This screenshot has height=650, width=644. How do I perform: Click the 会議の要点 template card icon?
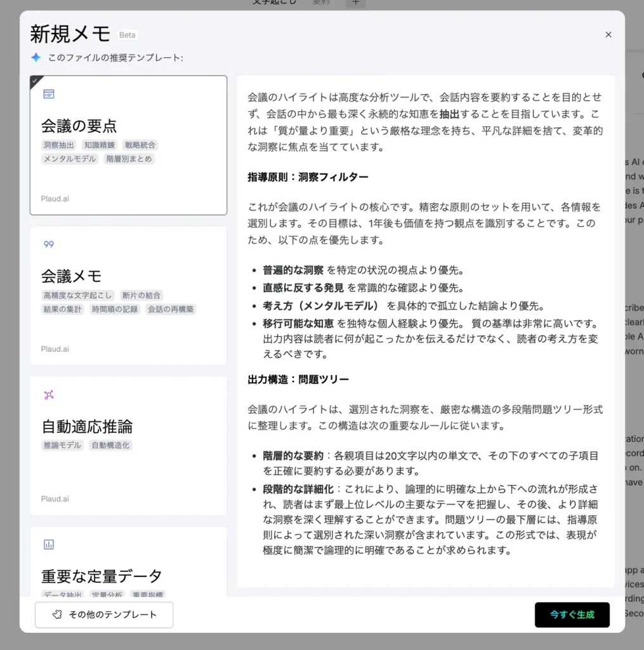[x=49, y=94]
